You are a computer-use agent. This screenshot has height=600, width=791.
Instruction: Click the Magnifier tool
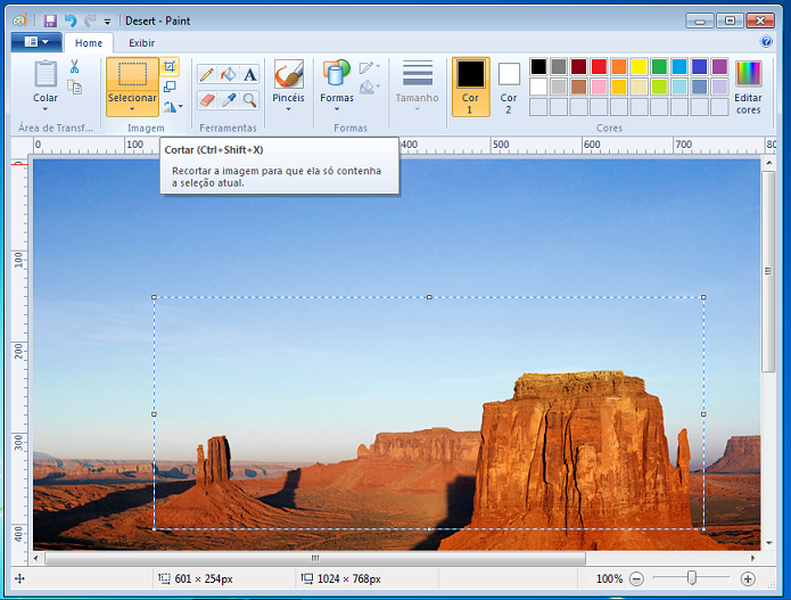pyautogui.click(x=250, y=99)
